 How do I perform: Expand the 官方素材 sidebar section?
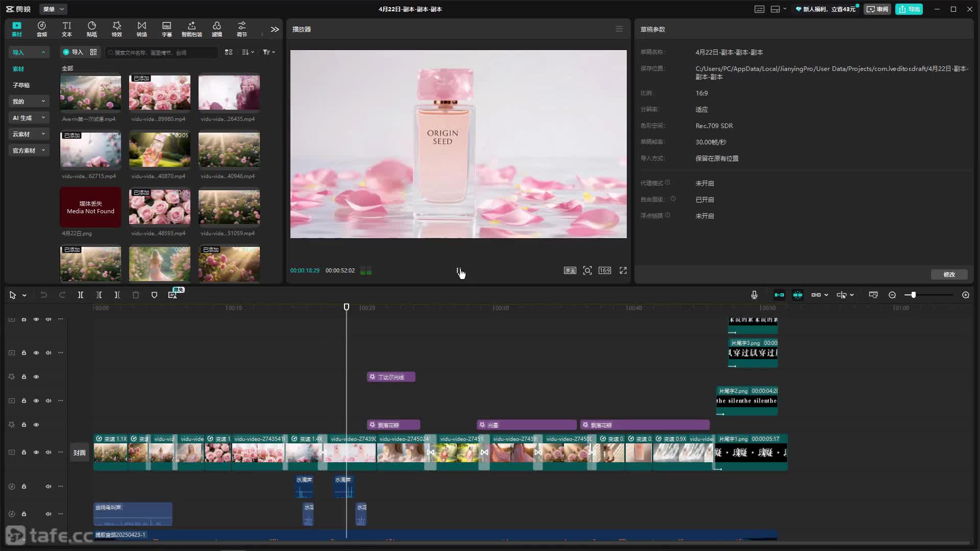[x=29, y=151]
